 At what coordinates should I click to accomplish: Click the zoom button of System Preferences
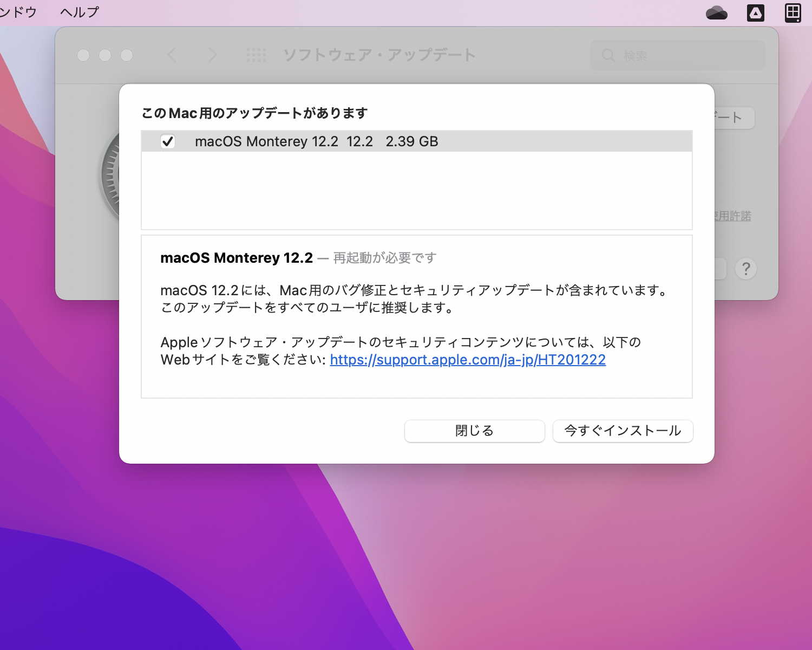point(127,55)
